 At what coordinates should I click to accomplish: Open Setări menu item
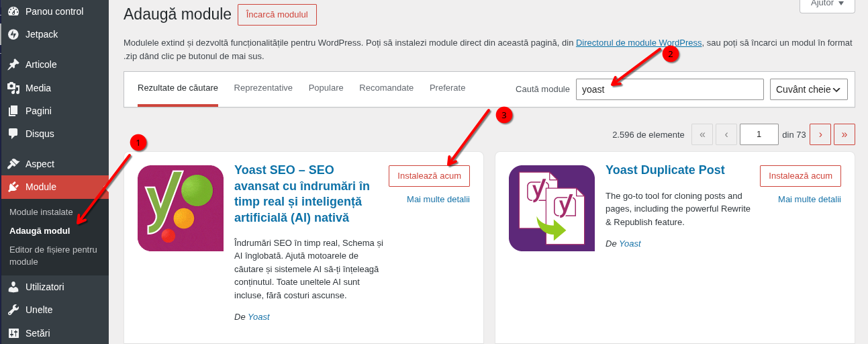click(54, 333)
